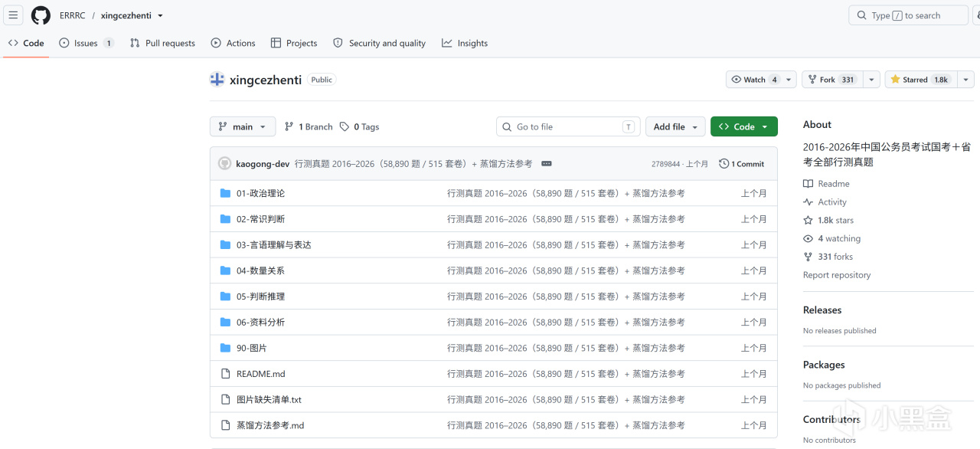Switch to the Issues tab
Screen dimensions: 980x449
[x=87, y=43]
